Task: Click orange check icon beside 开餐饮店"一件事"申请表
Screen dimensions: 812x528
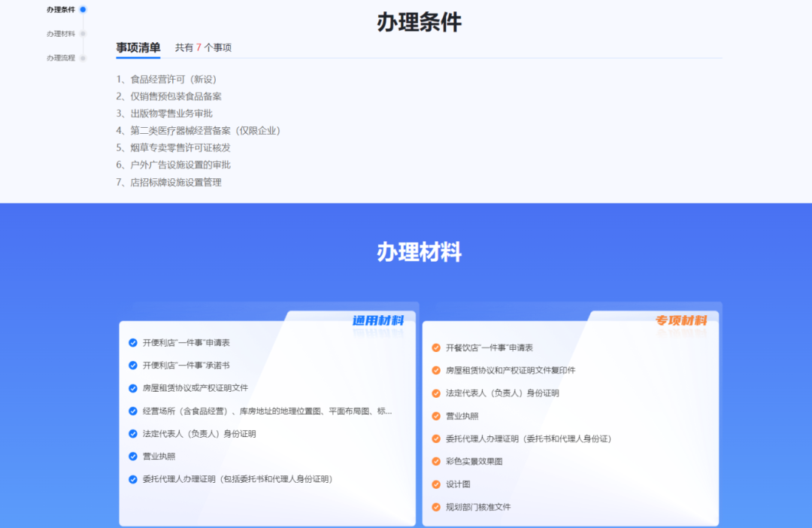Action: [436, 347]
